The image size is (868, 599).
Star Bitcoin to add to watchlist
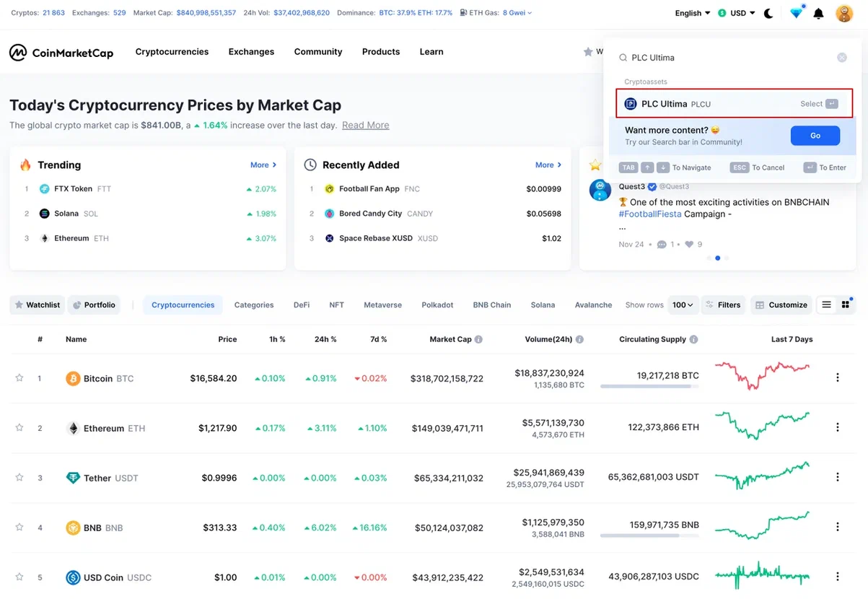click(19, 378)
